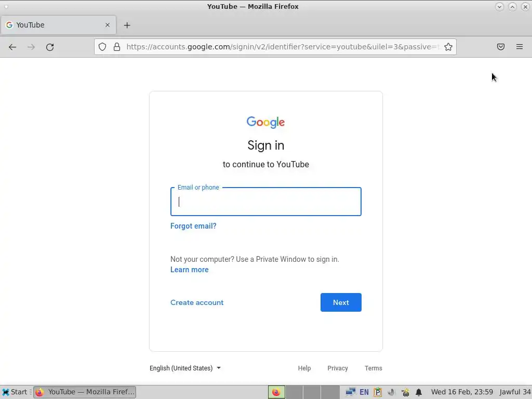Screen dimensions: 532x399
Task: Switch to the second workspace in pager
Action: coord(294,392)
